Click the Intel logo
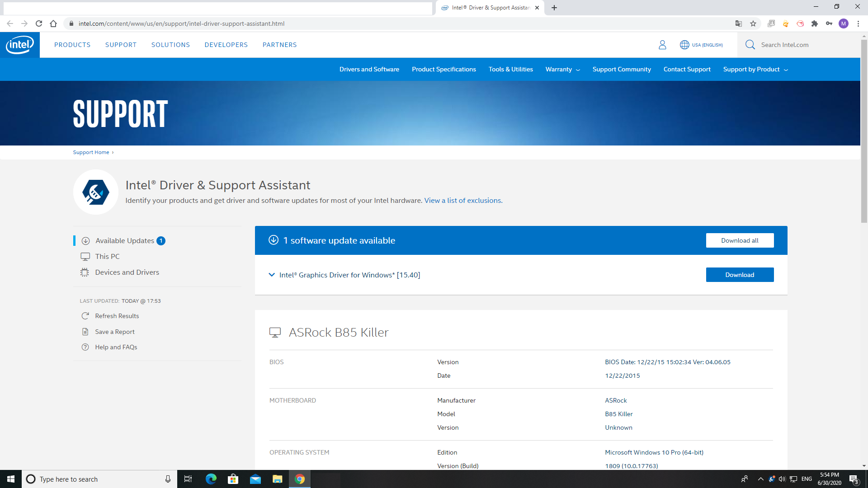This screenshot has width=868, height=488. 20,45
